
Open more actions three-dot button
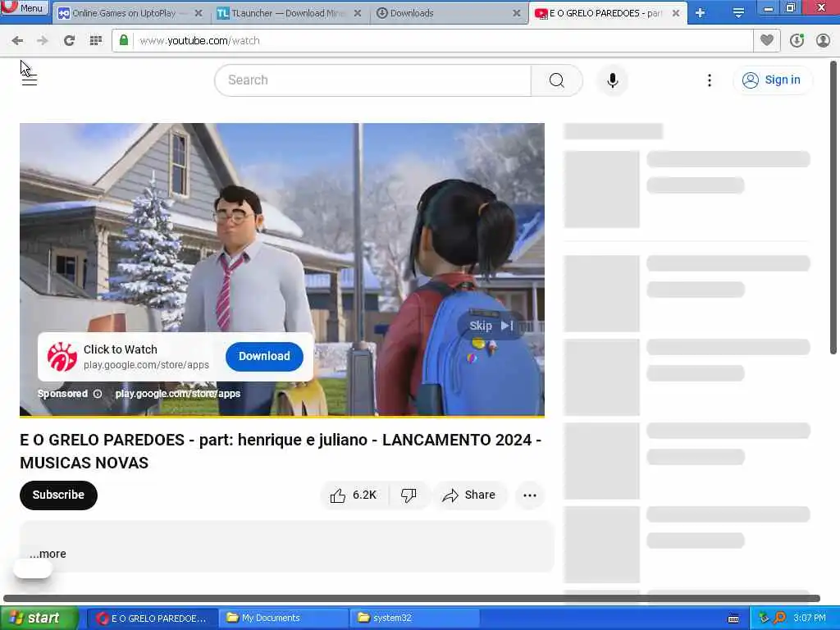(x=529, y=495)
